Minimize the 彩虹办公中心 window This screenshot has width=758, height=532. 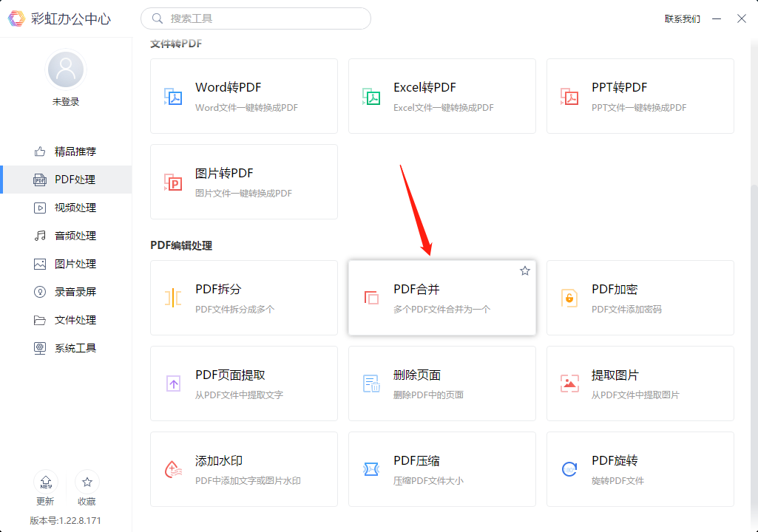[717, 19]
